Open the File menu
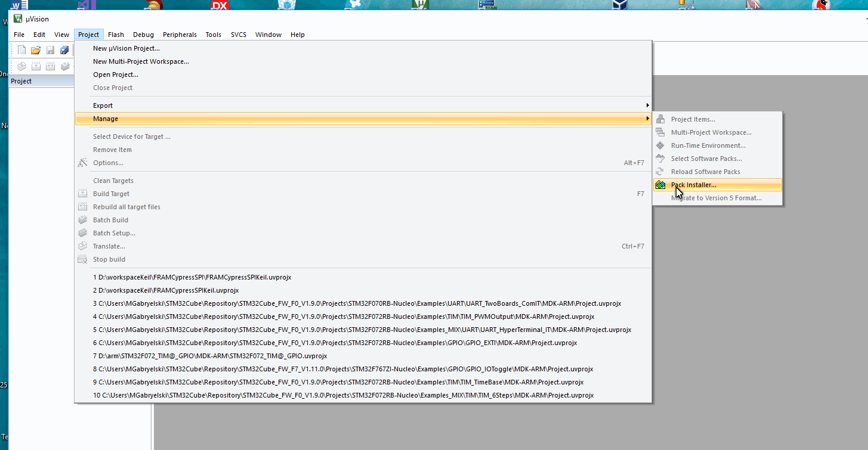This screenshot has height=450, width=868. (x=19, y=35)
